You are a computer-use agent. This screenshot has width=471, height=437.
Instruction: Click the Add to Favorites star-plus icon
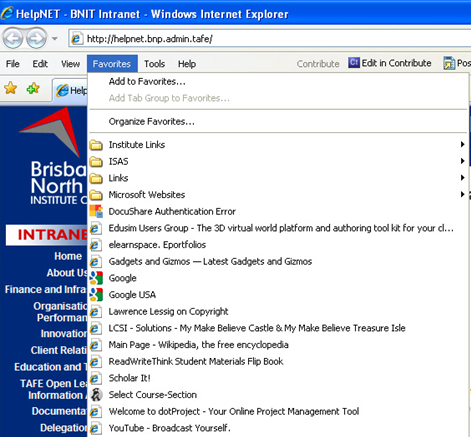tap(33, 88)
